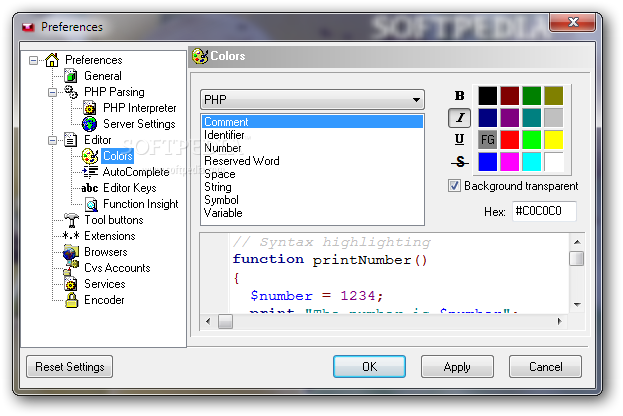The height and width of the screenshot is (416, 623).
Task: Click preview vertical scrollbar up arrow
Action: pyautogui.click(x=577, y=242)
